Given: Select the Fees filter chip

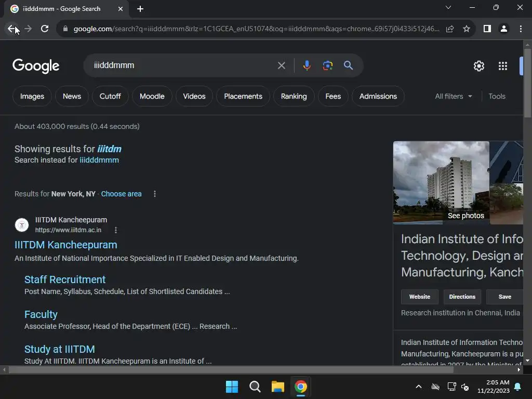Looking at the screenshot, I should point(333,96).
